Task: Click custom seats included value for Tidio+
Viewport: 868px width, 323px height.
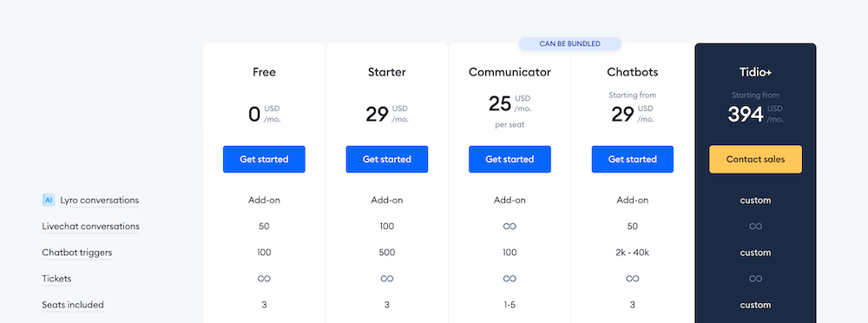Action: click(x=756, y=305)
